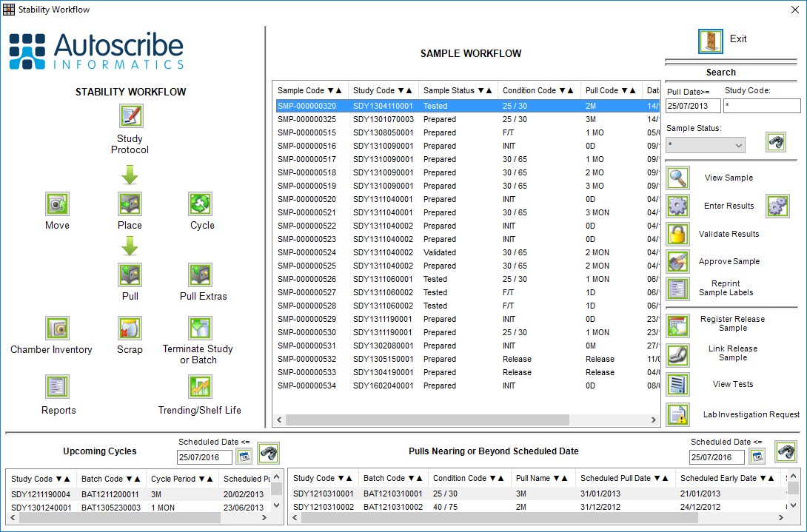The width and height of the screenshot is (807, 532).
Task: Run search using the binoculars button
Action: pos(776,141)
